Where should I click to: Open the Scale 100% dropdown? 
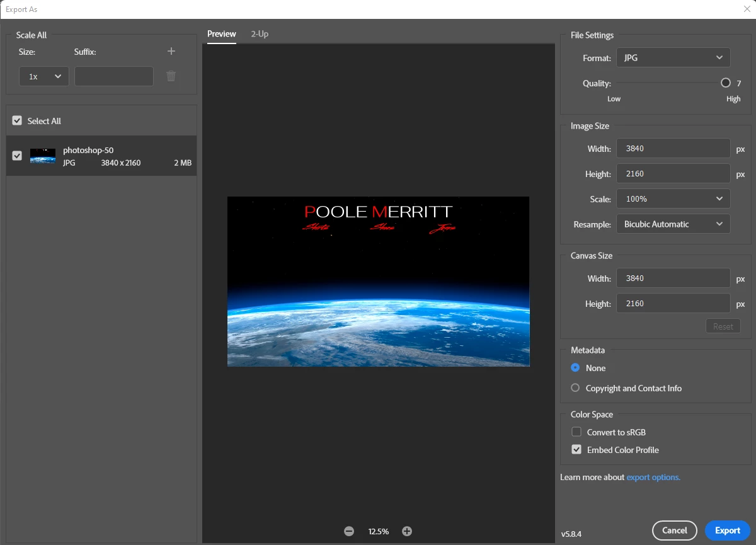[673, 198]
